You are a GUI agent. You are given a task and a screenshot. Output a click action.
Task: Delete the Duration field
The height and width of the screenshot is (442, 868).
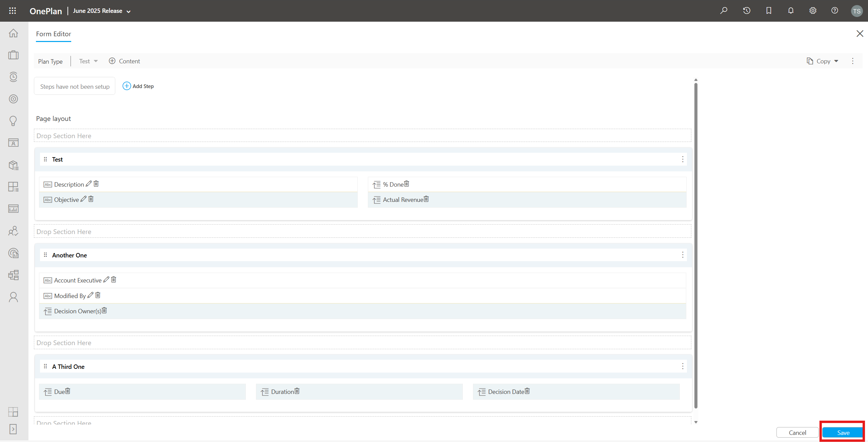(297, 391)
